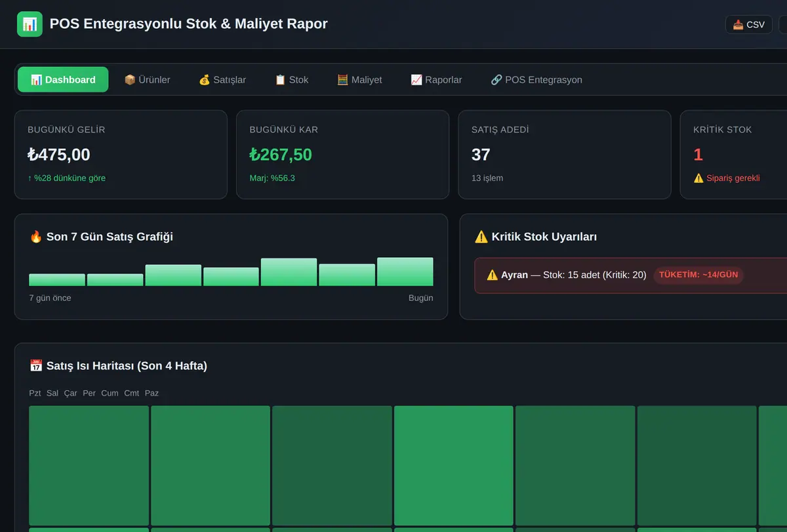This screenshot has height=532, width=787.
Task: Open the Ürünler tab
Action: pos(147,79)
